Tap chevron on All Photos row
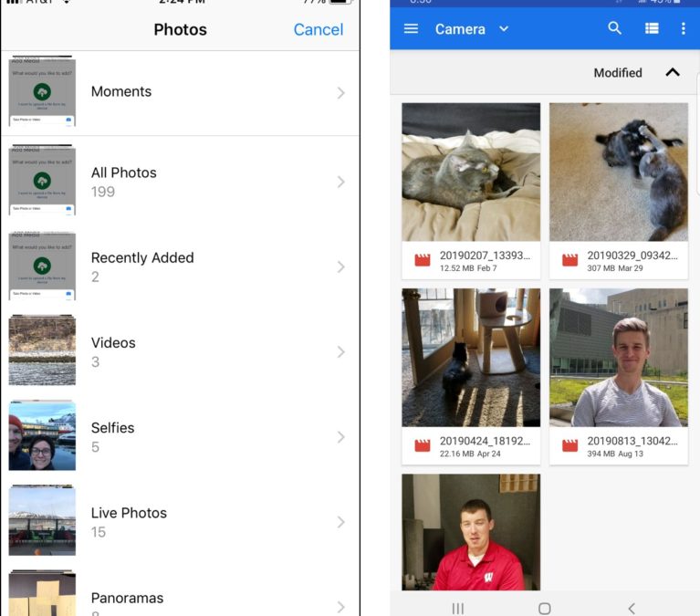Viewport: 700px width, 616px height. (x=340, y=182)
